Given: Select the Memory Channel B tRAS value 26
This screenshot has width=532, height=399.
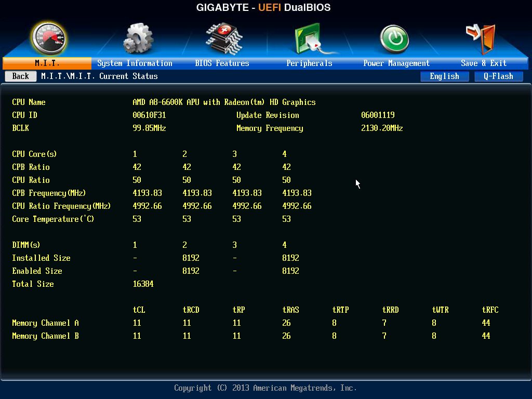Looking at the screenshot, I should [286, 336].
